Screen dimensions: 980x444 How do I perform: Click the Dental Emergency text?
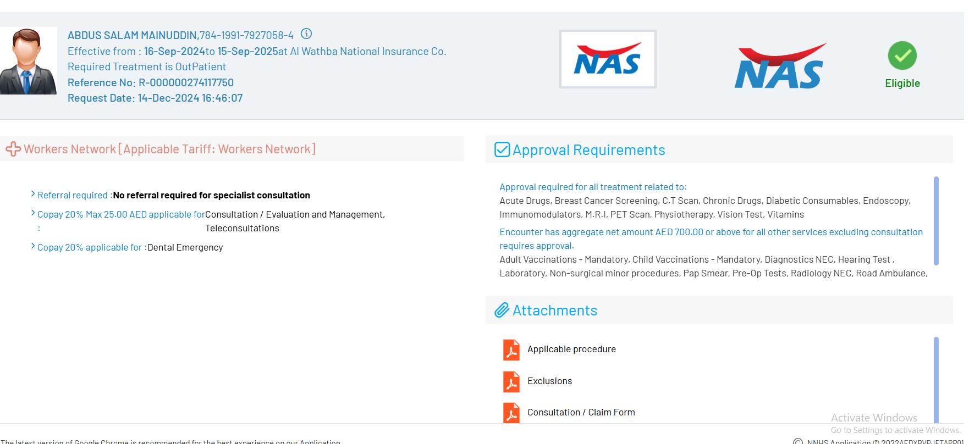(x=185, y=247)
